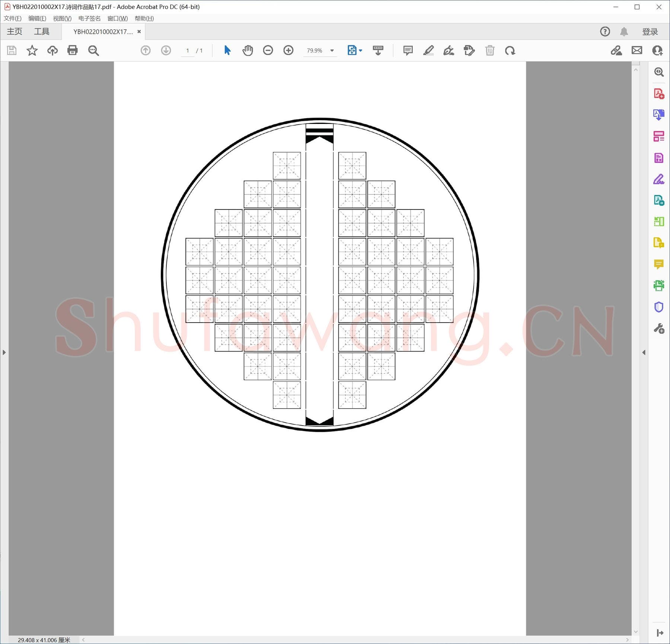670x644 pixels.
Task: Switch to the 工具 tab
Action: tap(42, 32)
